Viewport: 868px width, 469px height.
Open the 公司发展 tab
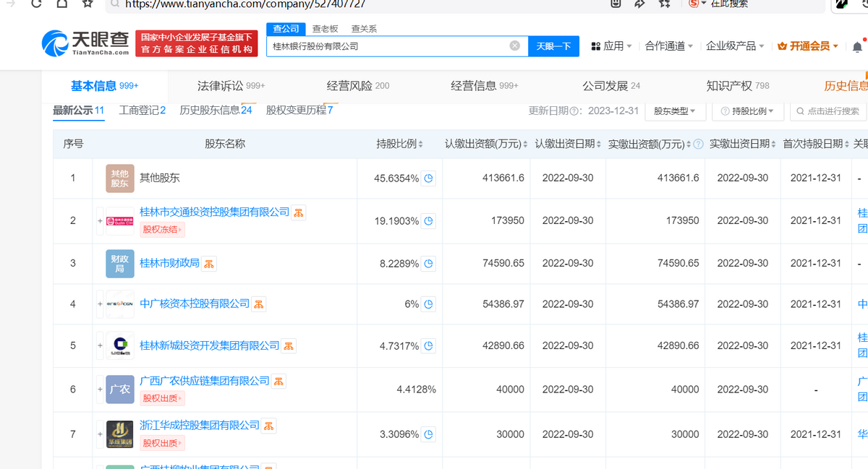(x=611, y=85)
